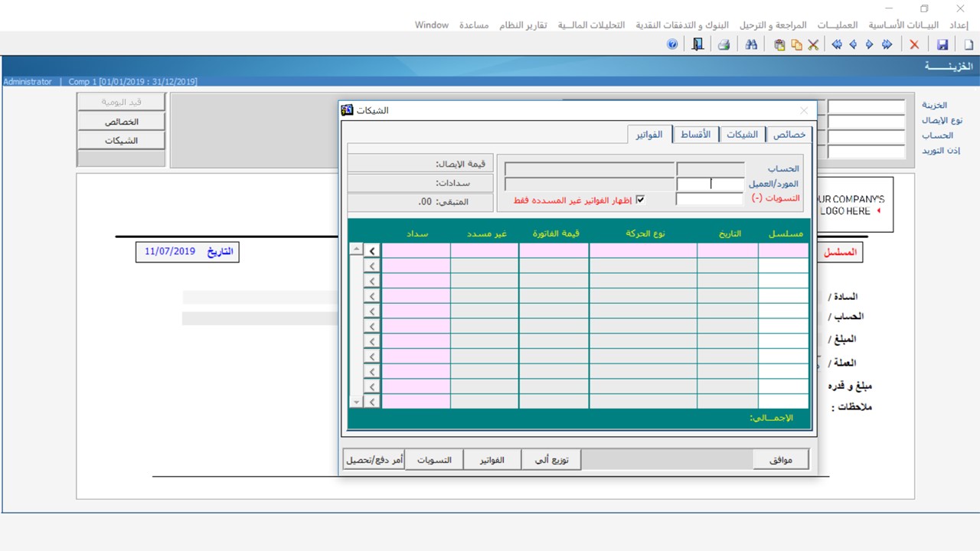The image size is (980, 551).
Task: Click the scissors cut icon
Action: coord(813,45)
